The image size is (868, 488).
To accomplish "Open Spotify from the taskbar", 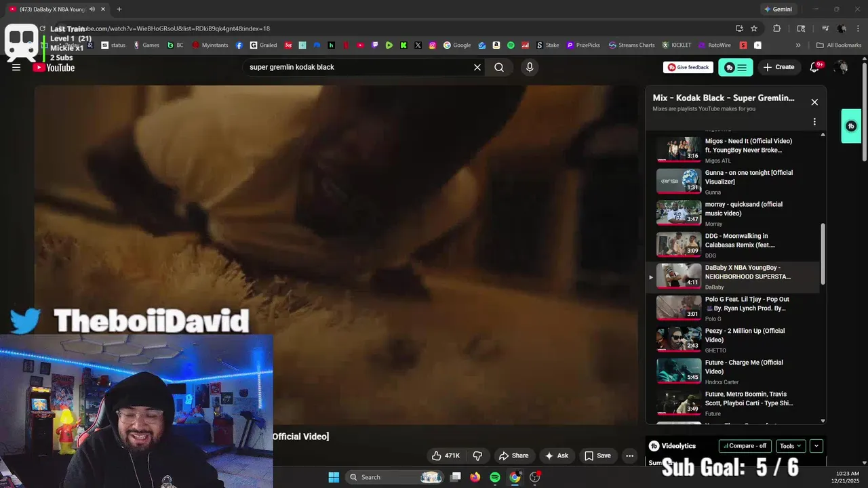I will 495,477.
